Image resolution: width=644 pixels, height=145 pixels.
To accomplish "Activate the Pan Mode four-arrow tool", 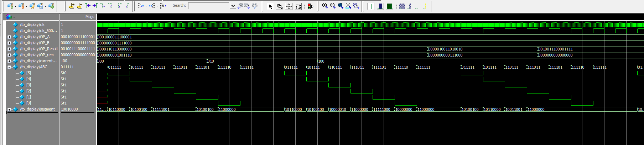I will click(x=289, y=6).
